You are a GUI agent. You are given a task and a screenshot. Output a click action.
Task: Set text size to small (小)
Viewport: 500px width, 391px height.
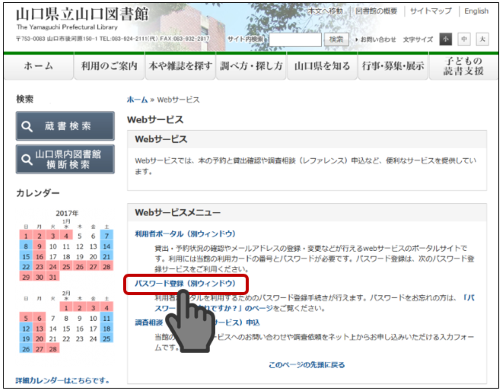point(446,39)
